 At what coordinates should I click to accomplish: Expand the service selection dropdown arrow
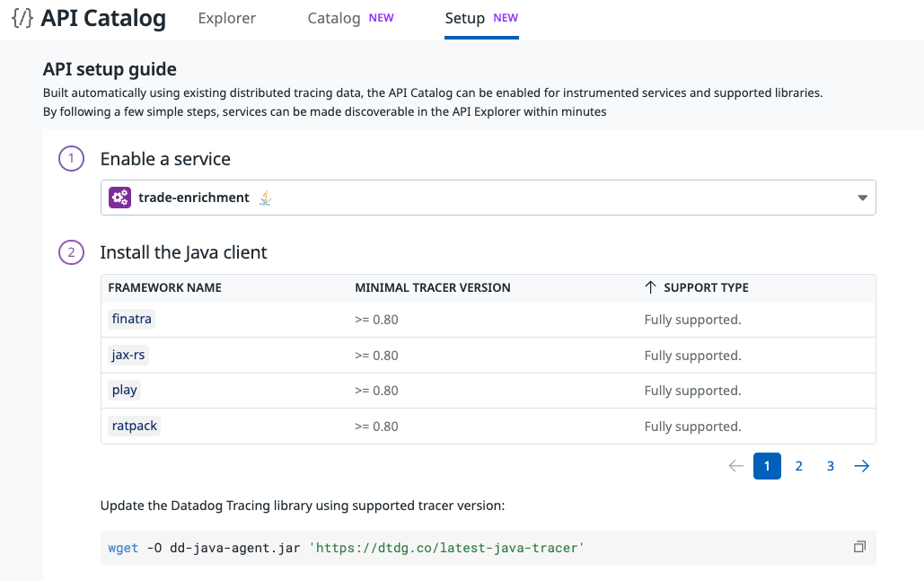pos(862,198)
